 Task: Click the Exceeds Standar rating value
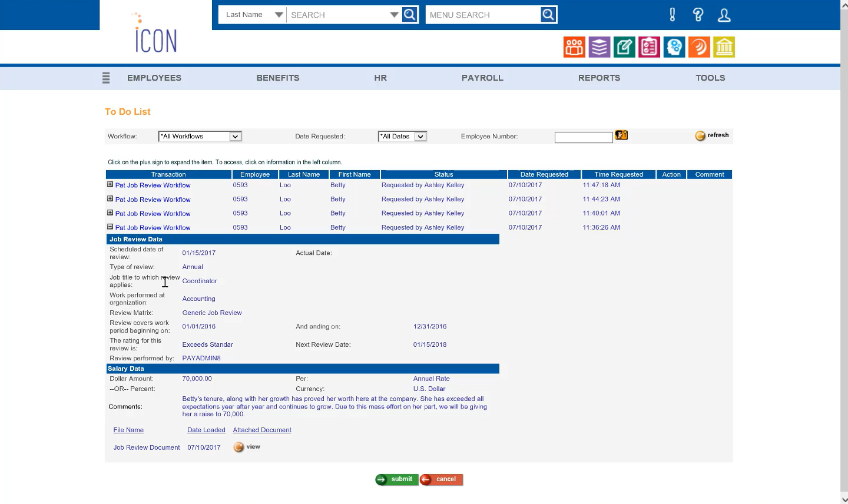tap(207, 344)
